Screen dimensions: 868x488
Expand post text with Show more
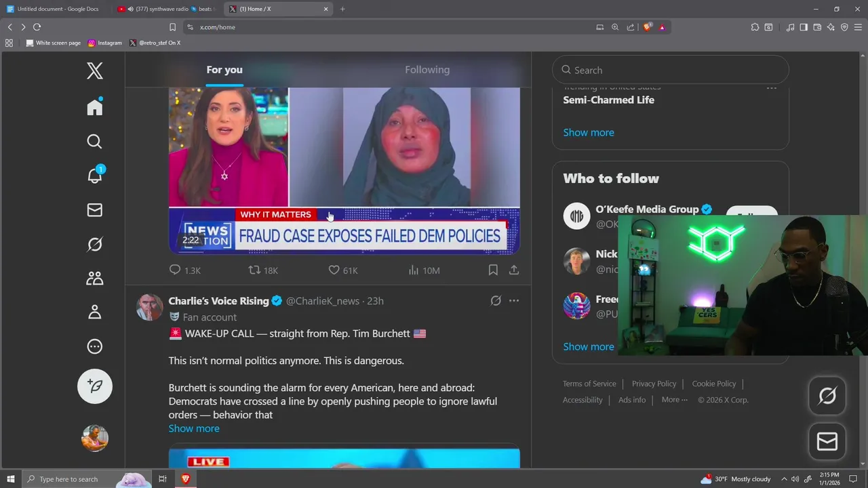pyautogui.click(x=194, y=428)
